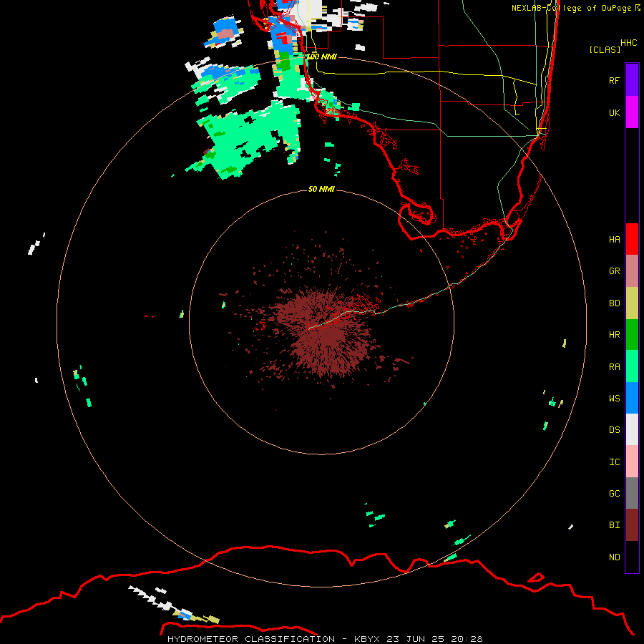Click the 50 NMI range ring label
This screenshot has width=644, height=644.
point(321,189)
